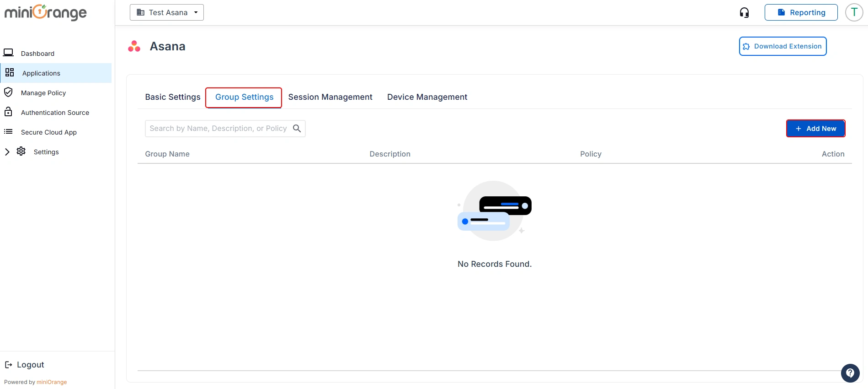Viewport: 868px width, 389px height.
Task: Click the Logout link
Action: (x=30, y=365)
